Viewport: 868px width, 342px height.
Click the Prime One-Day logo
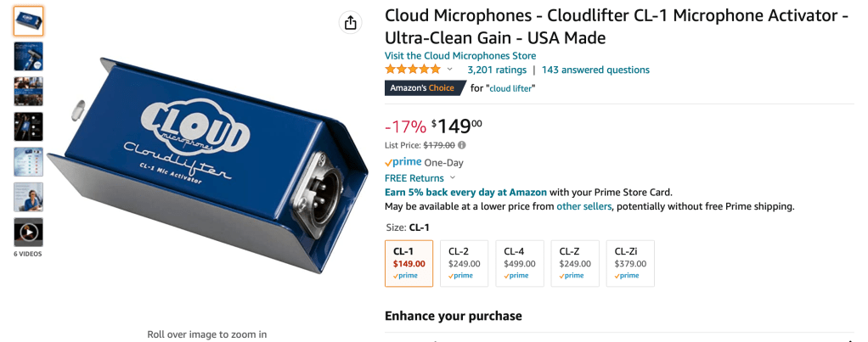(403, 162)
